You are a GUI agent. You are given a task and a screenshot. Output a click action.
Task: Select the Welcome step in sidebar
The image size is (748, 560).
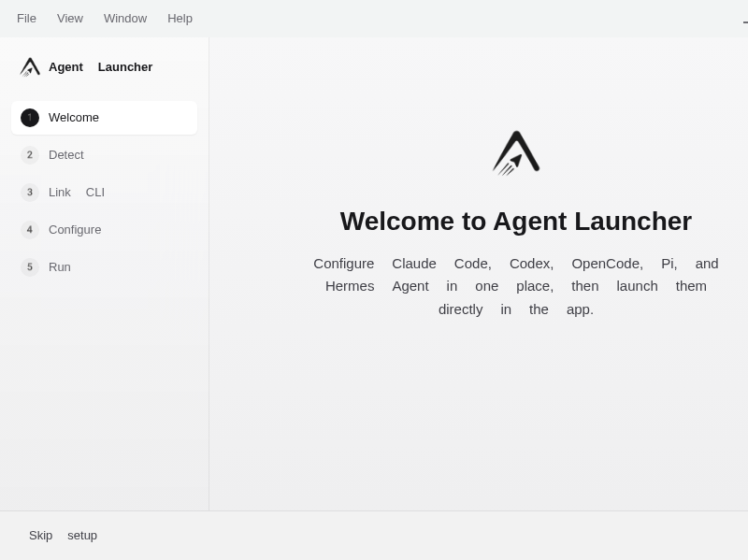click(x=104, y=118)
